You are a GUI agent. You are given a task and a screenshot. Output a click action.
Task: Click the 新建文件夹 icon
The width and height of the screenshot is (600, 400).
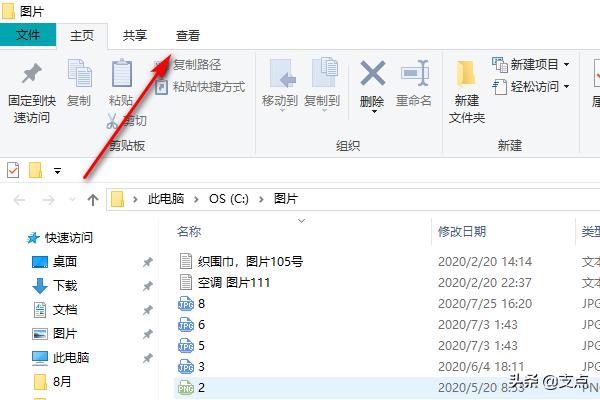pos(466,73)
